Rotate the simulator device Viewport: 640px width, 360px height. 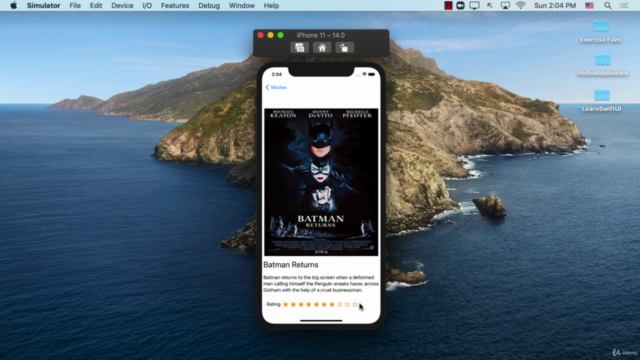pyautogui.click(x=344, y=48)
